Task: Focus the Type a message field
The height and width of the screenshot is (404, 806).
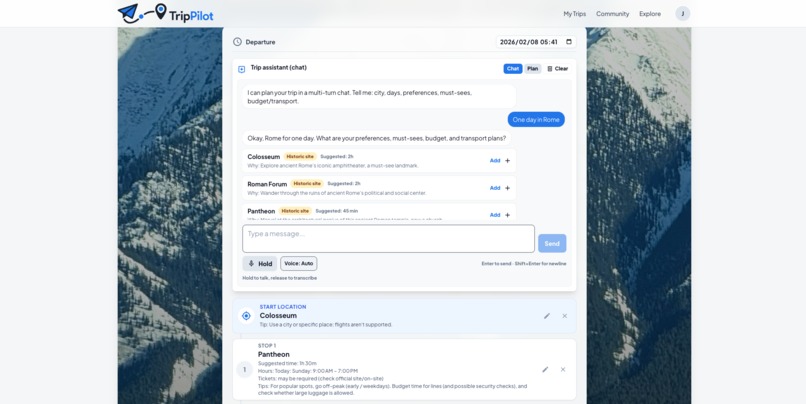Action: (389, 238)
